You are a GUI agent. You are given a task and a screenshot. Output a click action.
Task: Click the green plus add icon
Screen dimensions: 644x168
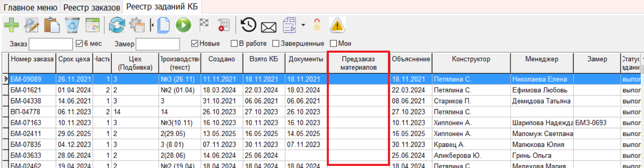click(11, 25)
